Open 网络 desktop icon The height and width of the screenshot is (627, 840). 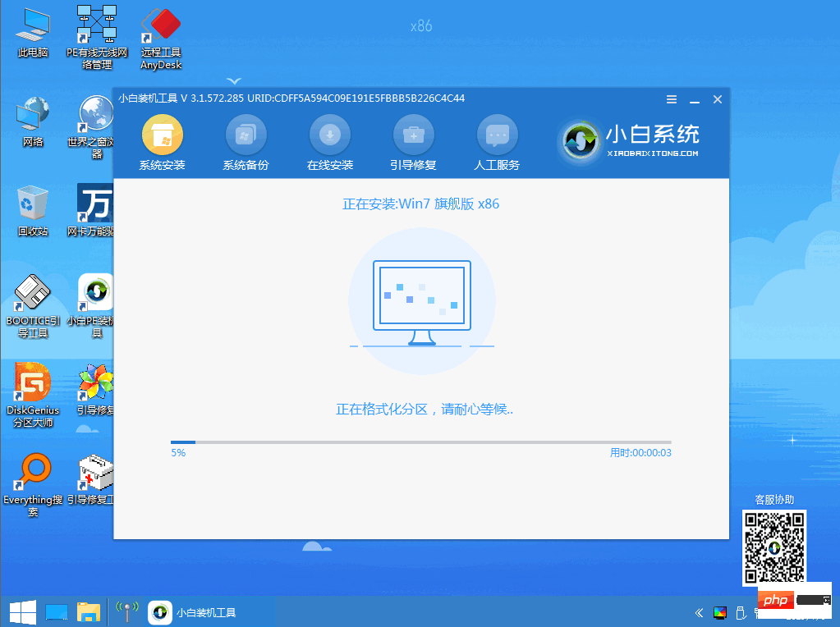coord(33,122)
